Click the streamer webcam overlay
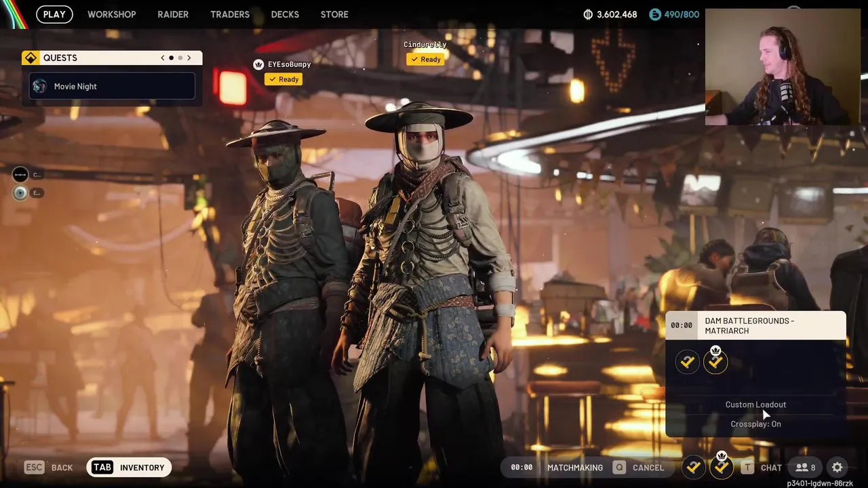This screenshot has height=488, width=868. 783,66
